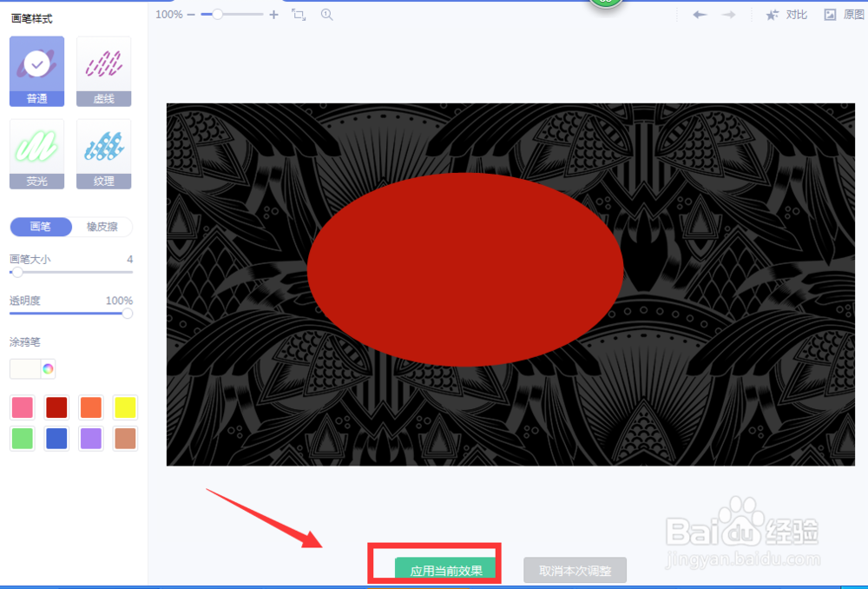Switch to 画笔 brush mode

click(41, 227)
